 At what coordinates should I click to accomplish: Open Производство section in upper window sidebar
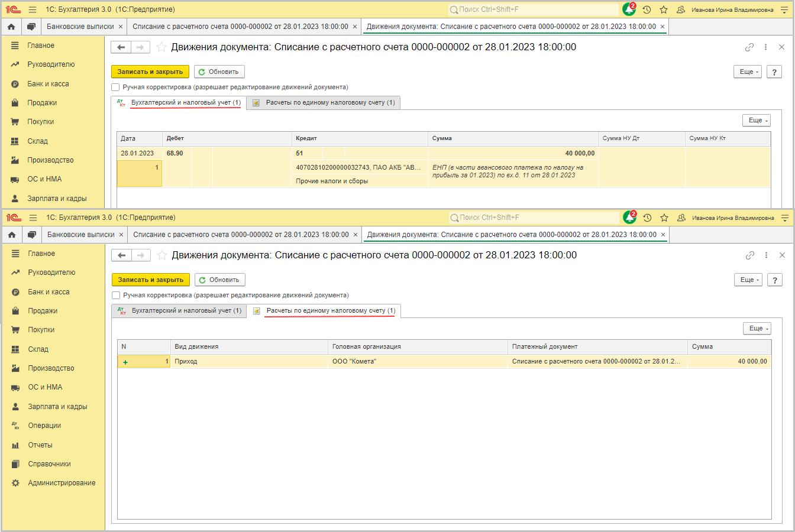[x=50, y=160]
